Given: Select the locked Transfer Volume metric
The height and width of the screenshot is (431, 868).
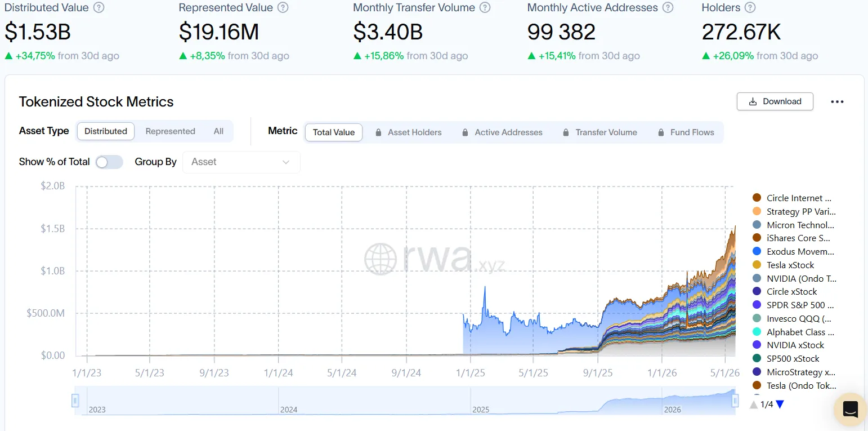Looking at the screenshot, I should click(x=600, y=132).
